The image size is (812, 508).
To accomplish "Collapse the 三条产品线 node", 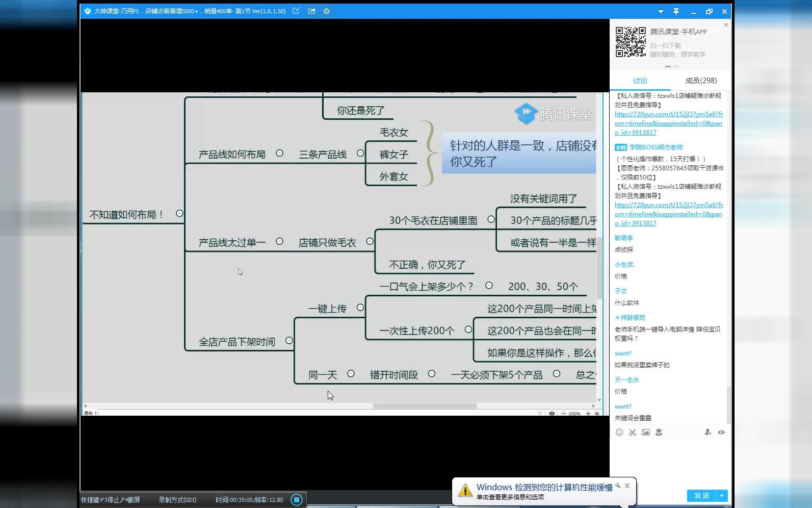I will (360, 153).
